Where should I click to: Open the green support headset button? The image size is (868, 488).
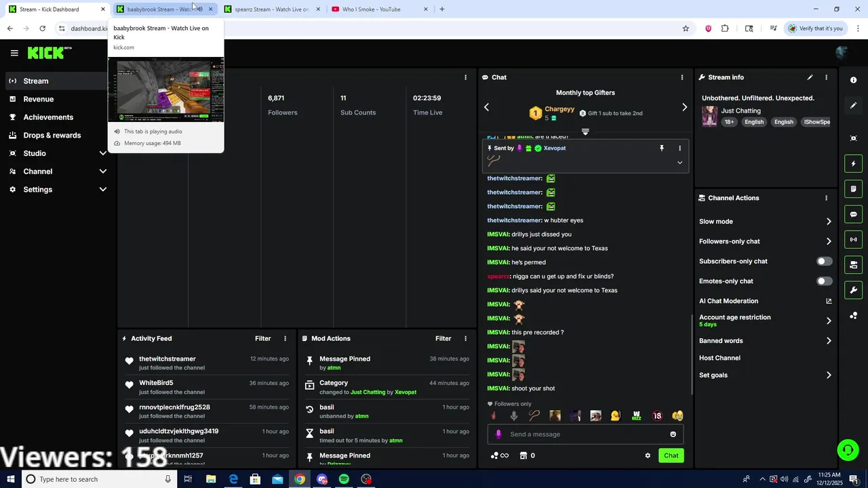[847, 449]
